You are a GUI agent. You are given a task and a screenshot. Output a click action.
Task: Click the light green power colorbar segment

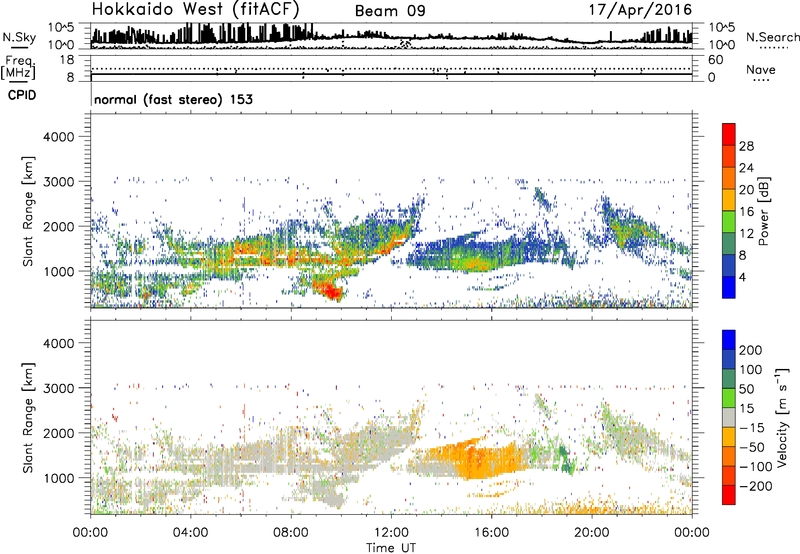[x=729, y=221]
